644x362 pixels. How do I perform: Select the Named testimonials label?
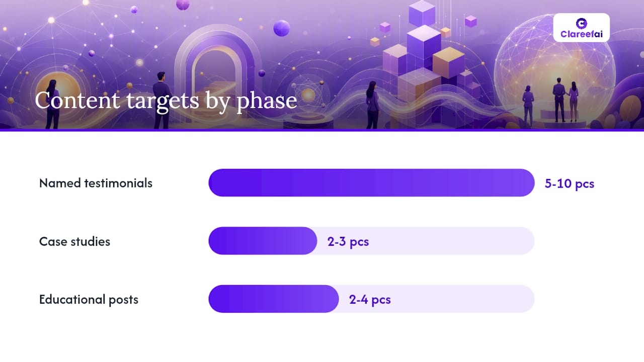(96, 183)
